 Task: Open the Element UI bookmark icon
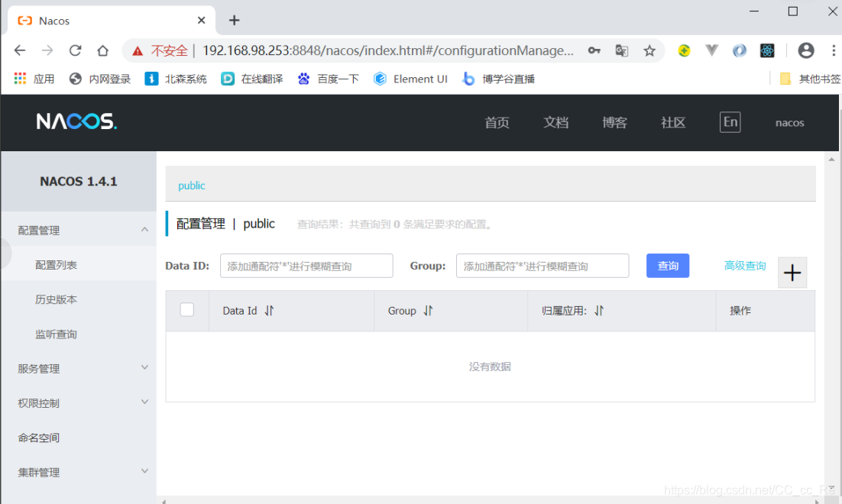point(380,78)
